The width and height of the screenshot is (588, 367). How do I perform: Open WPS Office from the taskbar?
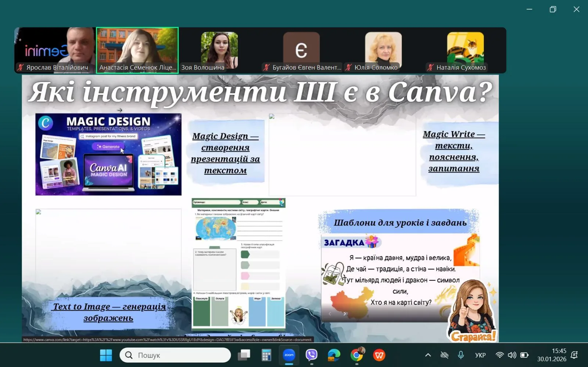pyautogui.click(x=379, y=355)
